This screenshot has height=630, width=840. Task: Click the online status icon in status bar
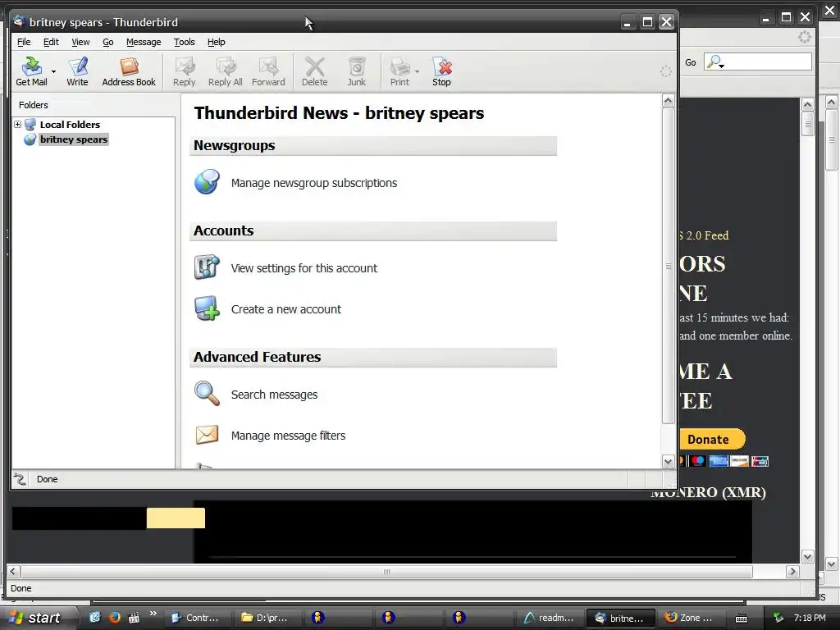pos(20,479)
